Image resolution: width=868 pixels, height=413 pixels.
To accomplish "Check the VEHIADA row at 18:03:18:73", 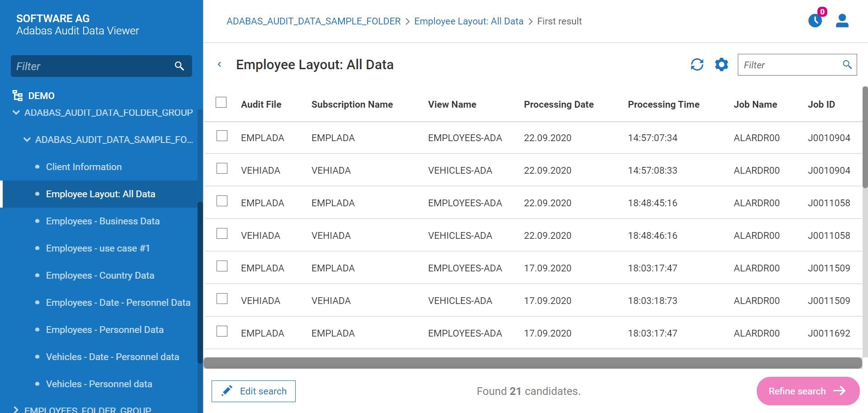I will point(222,299).
